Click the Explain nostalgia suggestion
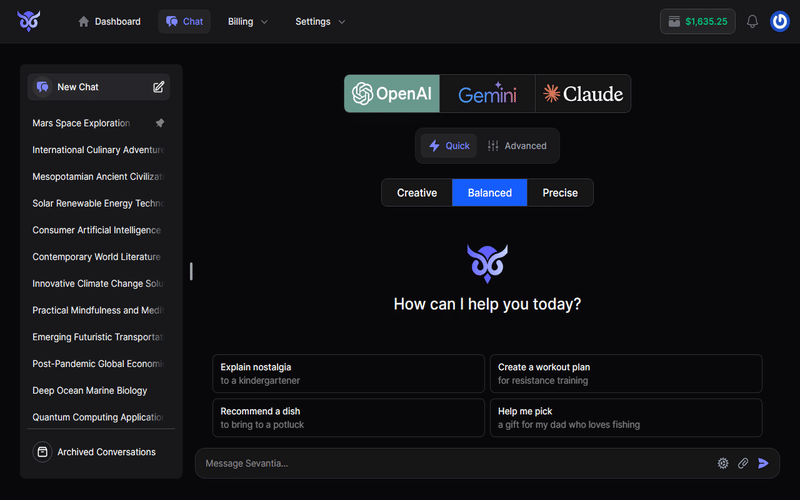800x500 pixels. tap(348, 373)
